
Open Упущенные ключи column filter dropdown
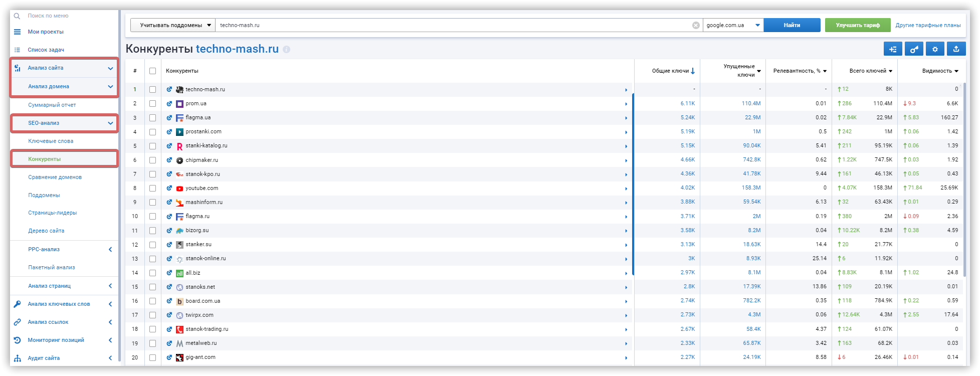[759, 71]
